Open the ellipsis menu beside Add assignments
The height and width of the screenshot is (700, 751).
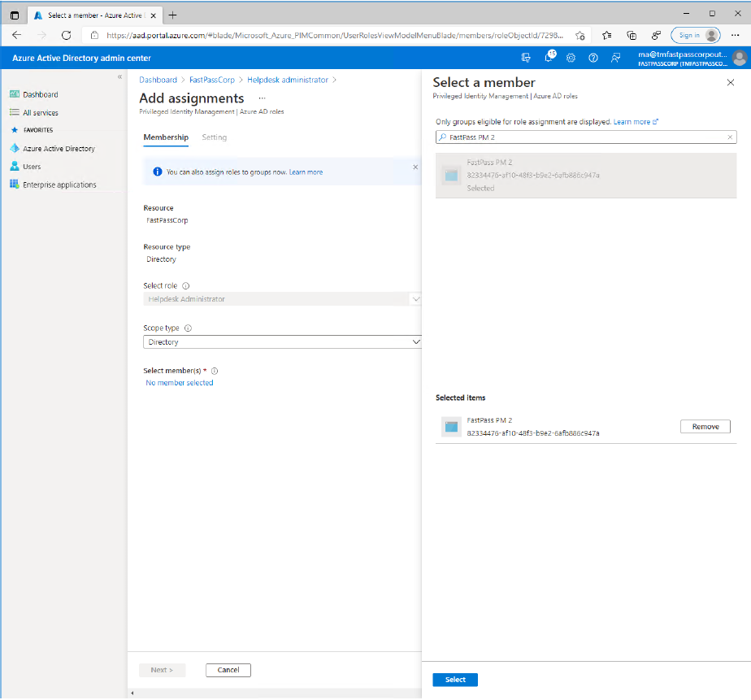point(262,98)
